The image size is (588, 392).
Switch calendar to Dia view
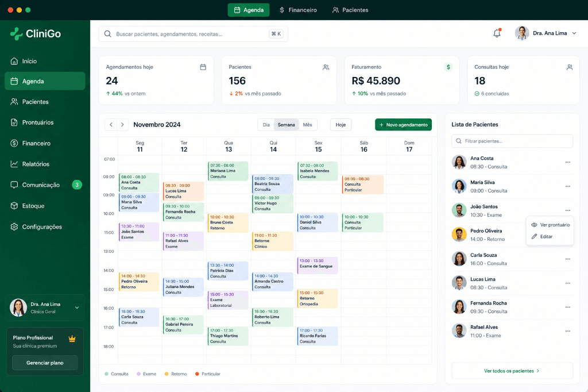(266, 125)
